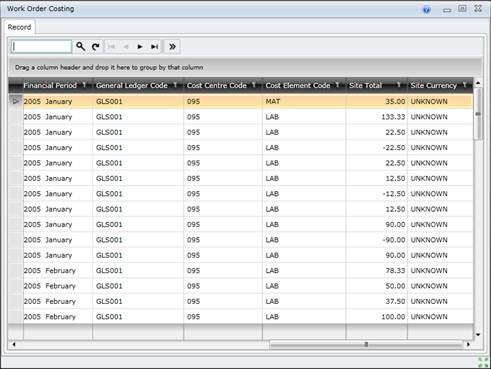Screen dimensions: 491x369
Task: Click the group-by column drop area
Action: click(x=245, y=67)
